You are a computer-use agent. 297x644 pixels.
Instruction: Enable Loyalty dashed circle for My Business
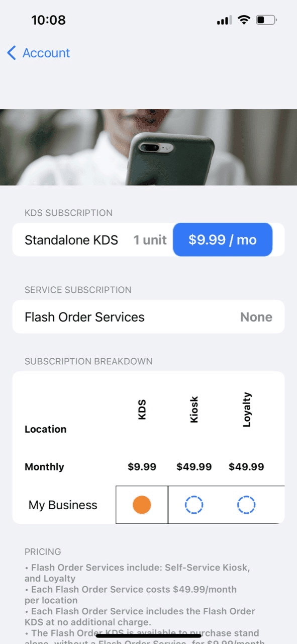coord(246,505)
